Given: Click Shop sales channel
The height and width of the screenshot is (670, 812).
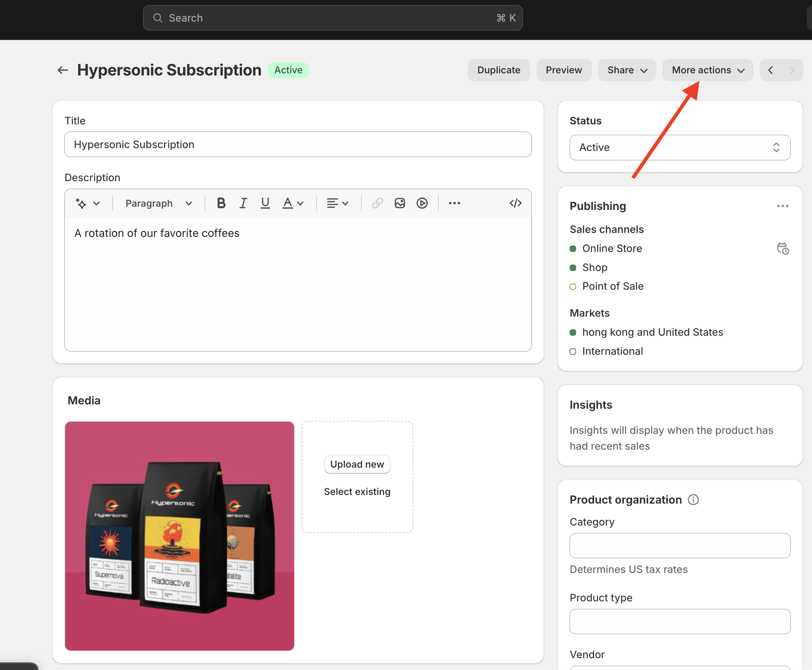Looking at the screenshot, I should click(595, 267).
